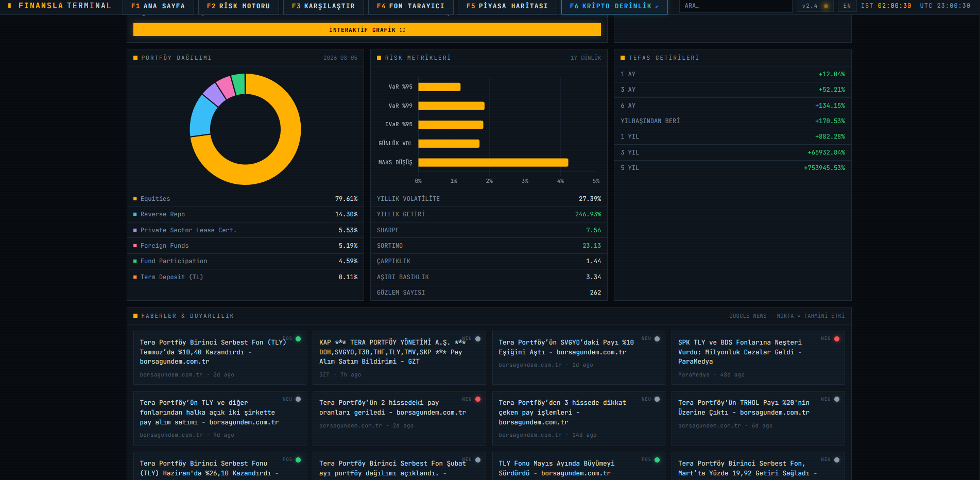Open news on halka açık iki şirkette pay alım satımı
The height and width of the screenshot is (480, 980).
tap(220, 418)
